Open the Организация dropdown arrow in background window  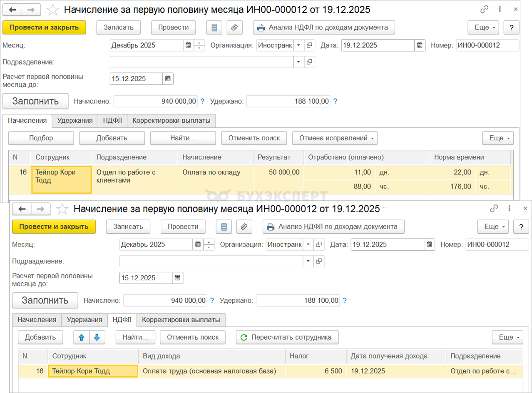coord(298,45)
